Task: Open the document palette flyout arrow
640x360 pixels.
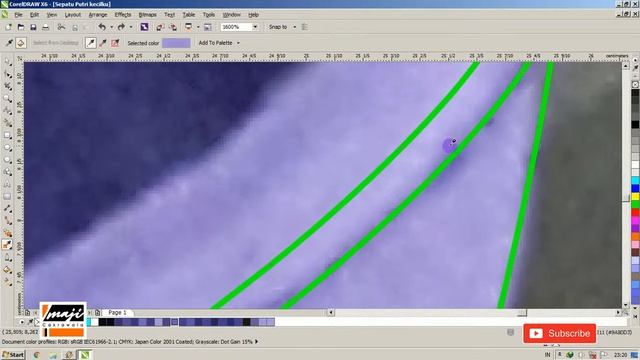Action: pyautogui.click(x=22, y=322)
